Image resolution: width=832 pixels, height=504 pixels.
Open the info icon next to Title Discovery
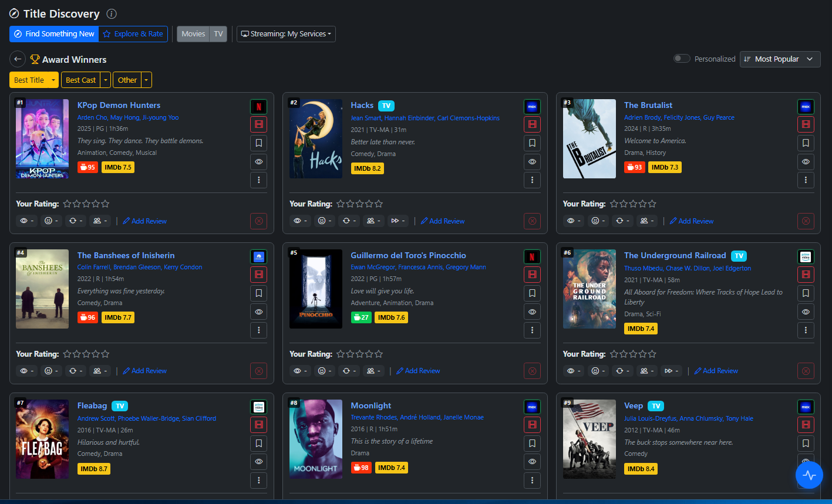coord(112,14)
